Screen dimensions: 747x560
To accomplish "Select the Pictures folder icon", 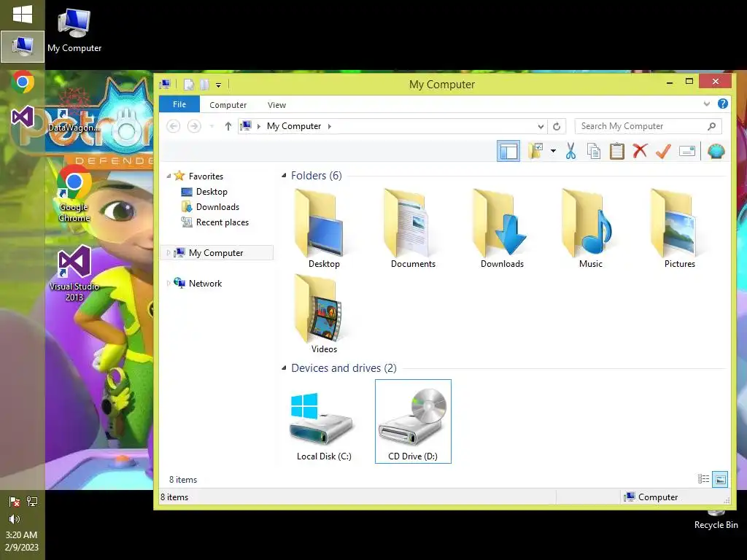I will [x=680, y=228].
